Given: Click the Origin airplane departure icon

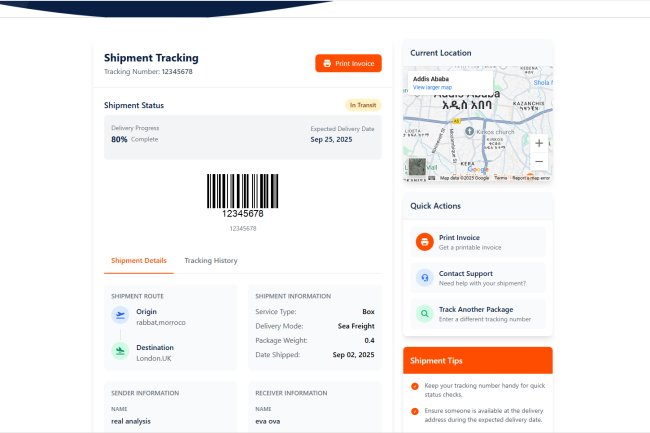Looking at the screenshot, I should coord(120,315).
